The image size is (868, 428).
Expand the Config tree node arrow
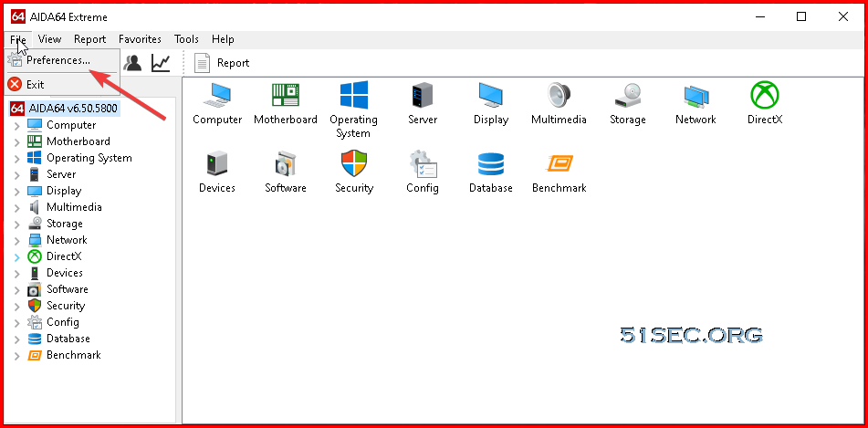tap(17, 323)
